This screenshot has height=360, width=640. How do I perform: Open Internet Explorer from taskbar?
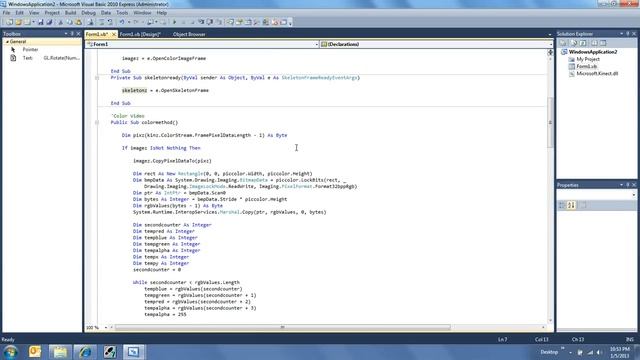click(85, 352)
